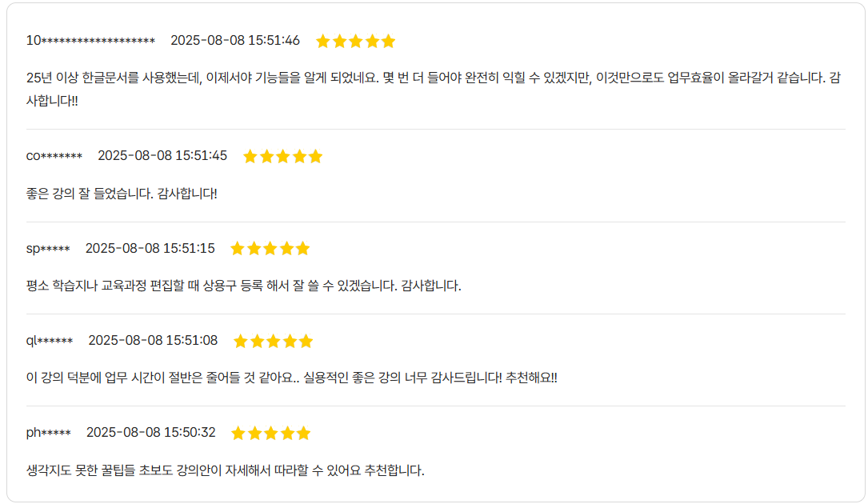Click star rating of the 10**** review

(x=355, y=41)
